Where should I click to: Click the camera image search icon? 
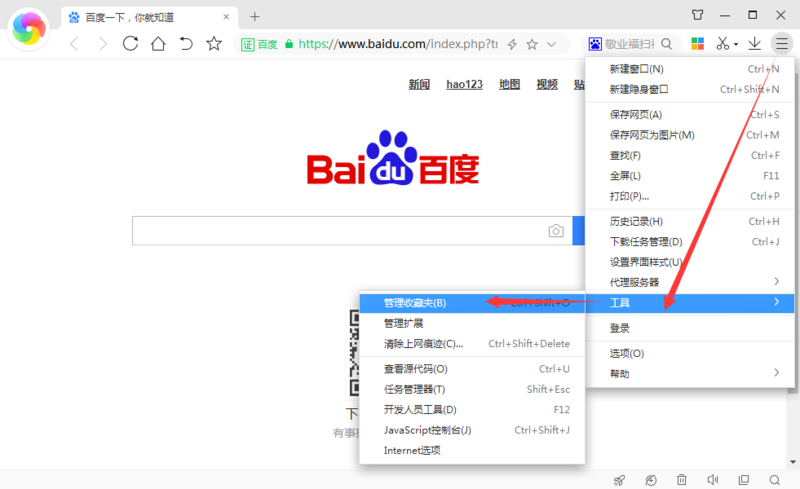pyautogui.click(x=556, y=231)
